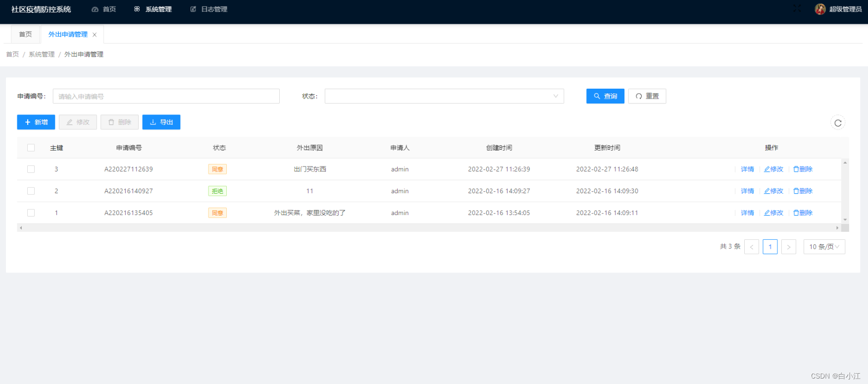Click the cell 出门买东西

coord(310,169)
